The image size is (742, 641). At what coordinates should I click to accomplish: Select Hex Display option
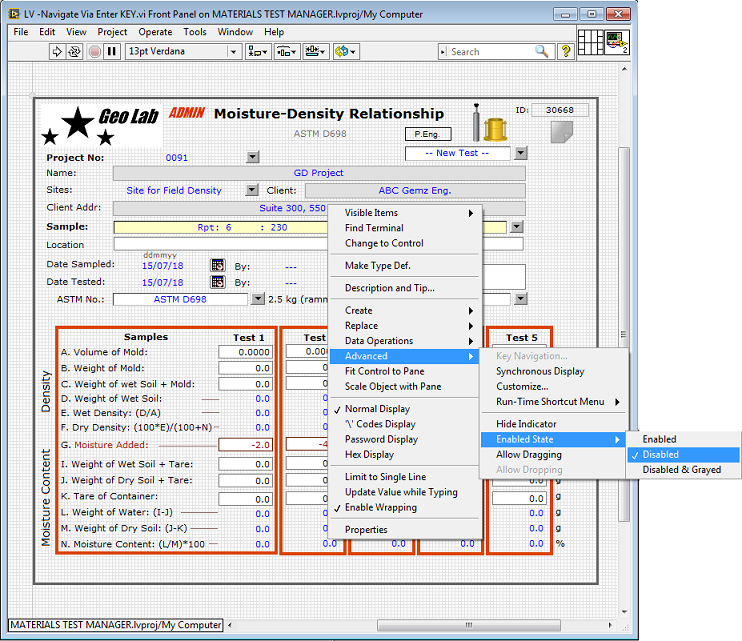pyautogui.click(x=369, y=454)
